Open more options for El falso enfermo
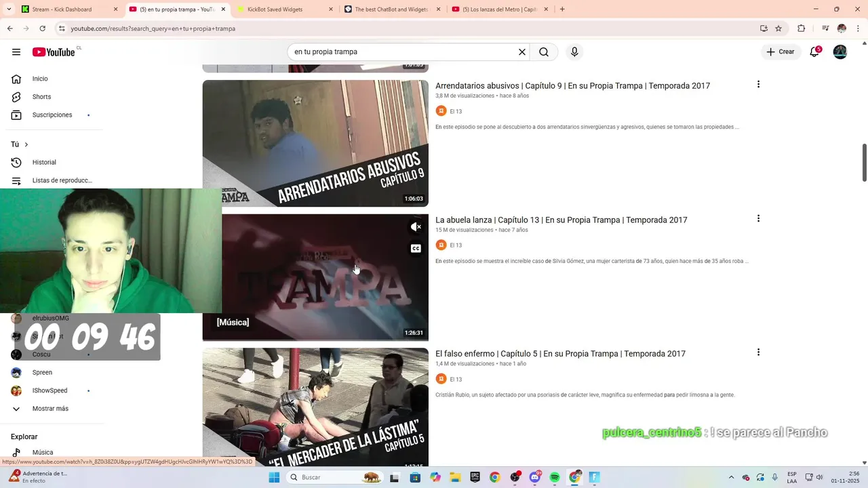The width and height of the screenshot is (868, 488). point(758,352)
